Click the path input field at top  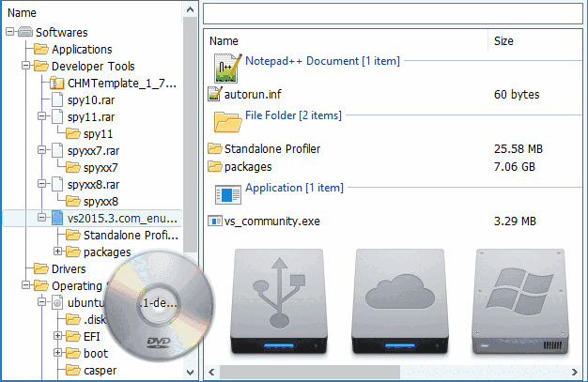tap(393, 13)
